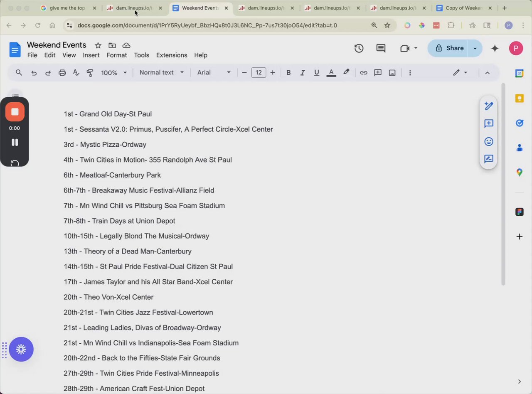Open the editing mode pencil dropdown
Screen dimensions: 532x394
click(x=460, y=73)
